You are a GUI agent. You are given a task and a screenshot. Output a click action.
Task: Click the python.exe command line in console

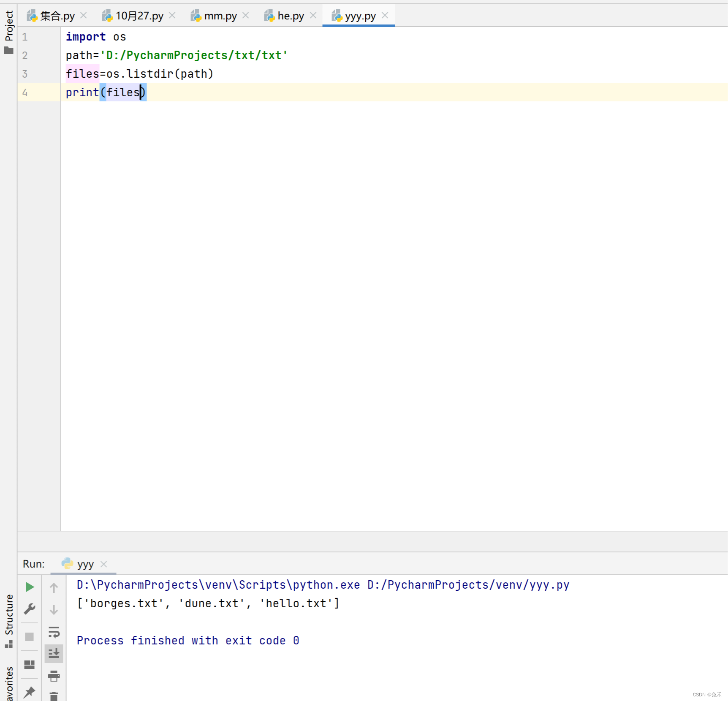click(323, 585)
